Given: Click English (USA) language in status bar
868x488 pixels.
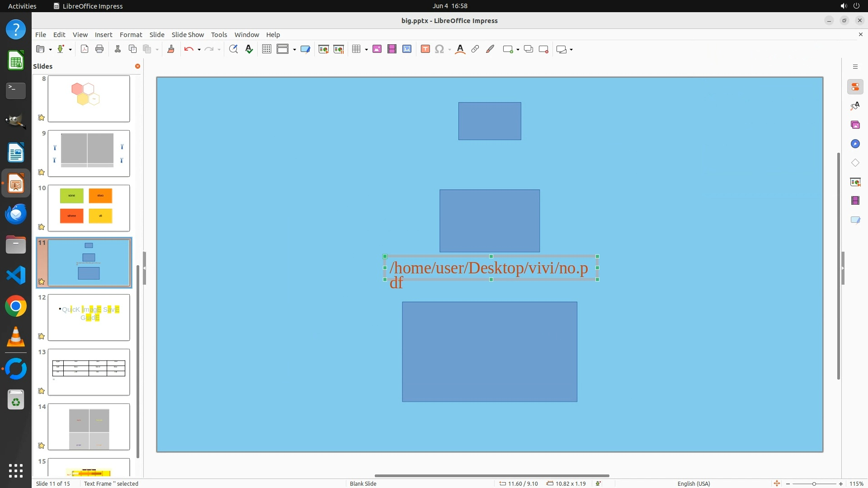Looking at the screenshot, I should pyautogui.click(x=693, y=483).
